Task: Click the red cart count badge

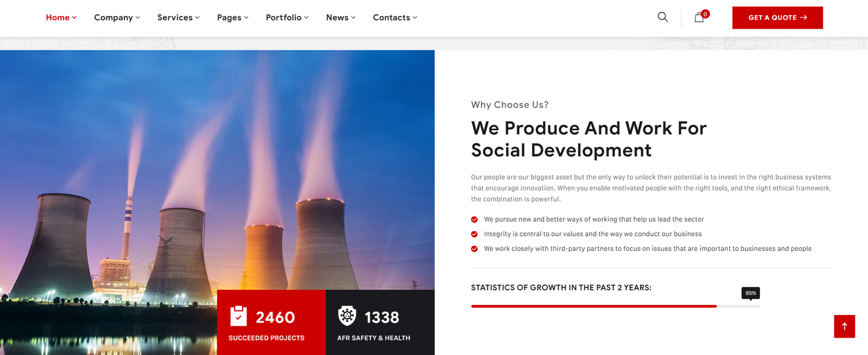Action: (705, 14)
